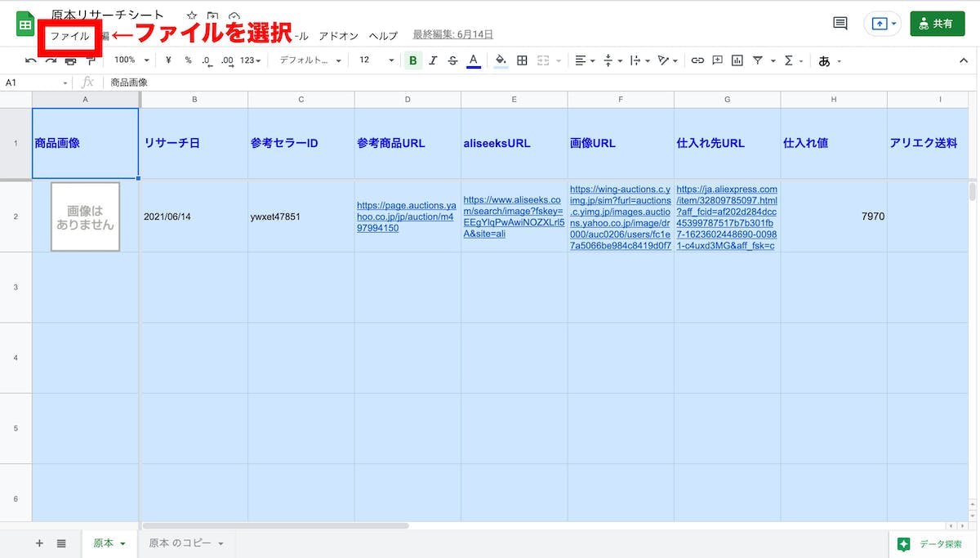This screenshot has height=558, width=980.
Task: Open the text wrapping dropdown
Action: [639, 60]
